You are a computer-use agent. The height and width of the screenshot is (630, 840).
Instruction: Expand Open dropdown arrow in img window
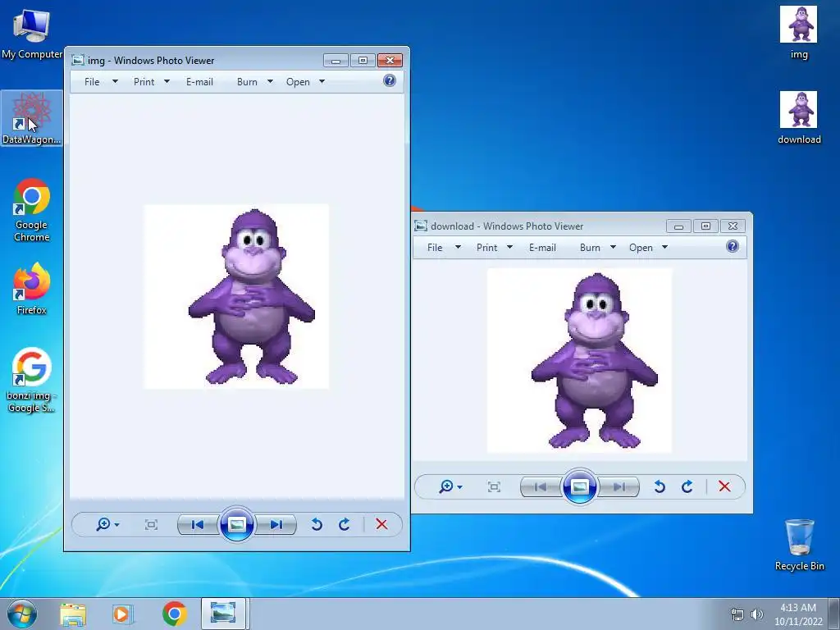point(322,81)
